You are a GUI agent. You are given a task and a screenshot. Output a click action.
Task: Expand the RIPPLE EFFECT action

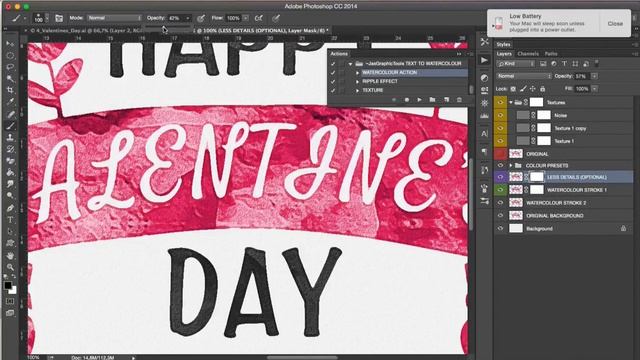pos(358,82)
